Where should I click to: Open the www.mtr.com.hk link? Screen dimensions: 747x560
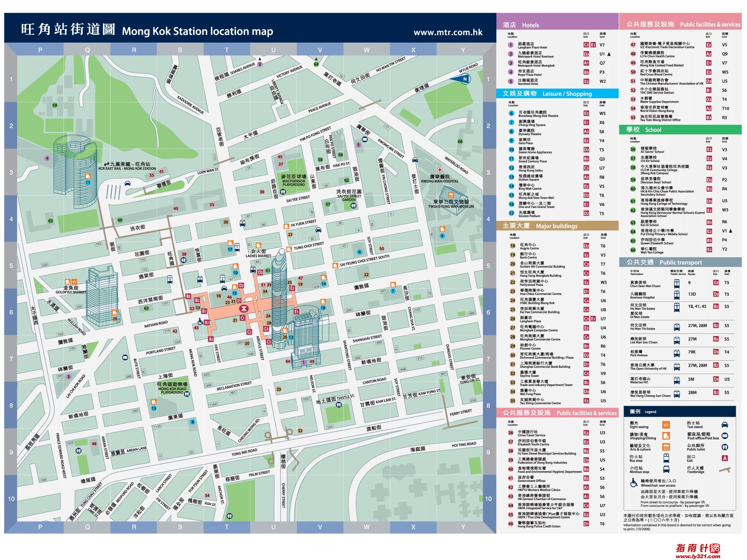point(448,32)
